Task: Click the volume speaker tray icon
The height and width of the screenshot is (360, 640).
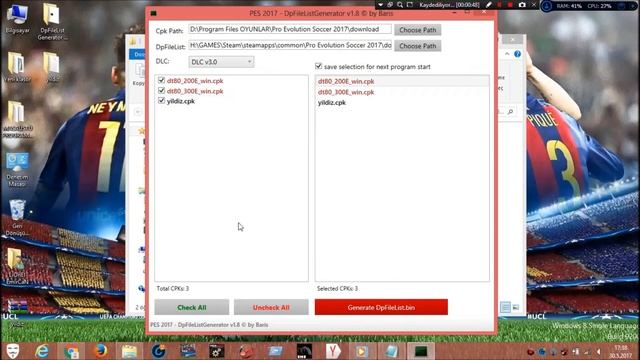Action: tap(599, 351)
